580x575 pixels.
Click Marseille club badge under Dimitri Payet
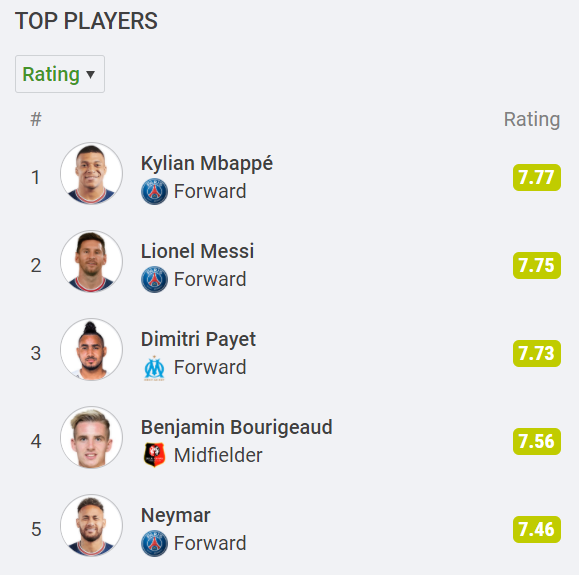(x=154, y=368)
